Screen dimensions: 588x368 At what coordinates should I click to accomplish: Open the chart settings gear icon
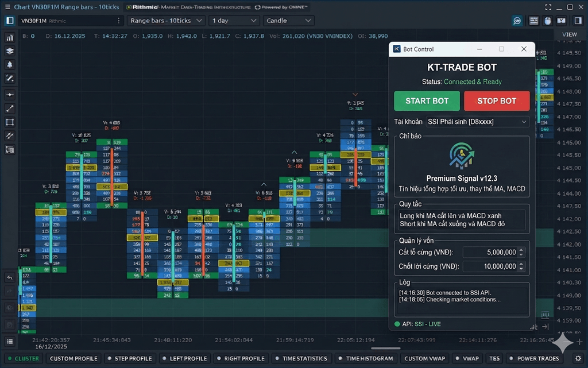[x=10, y=308]
